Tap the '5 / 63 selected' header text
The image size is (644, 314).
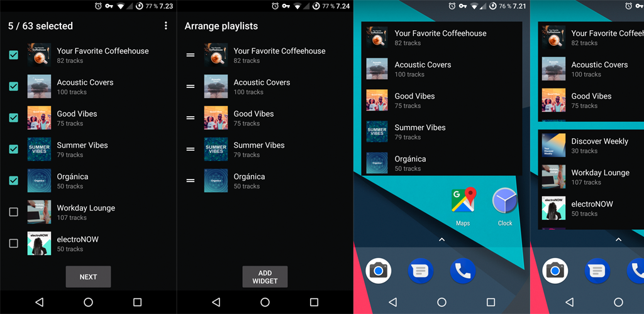(x=40, y=26)
